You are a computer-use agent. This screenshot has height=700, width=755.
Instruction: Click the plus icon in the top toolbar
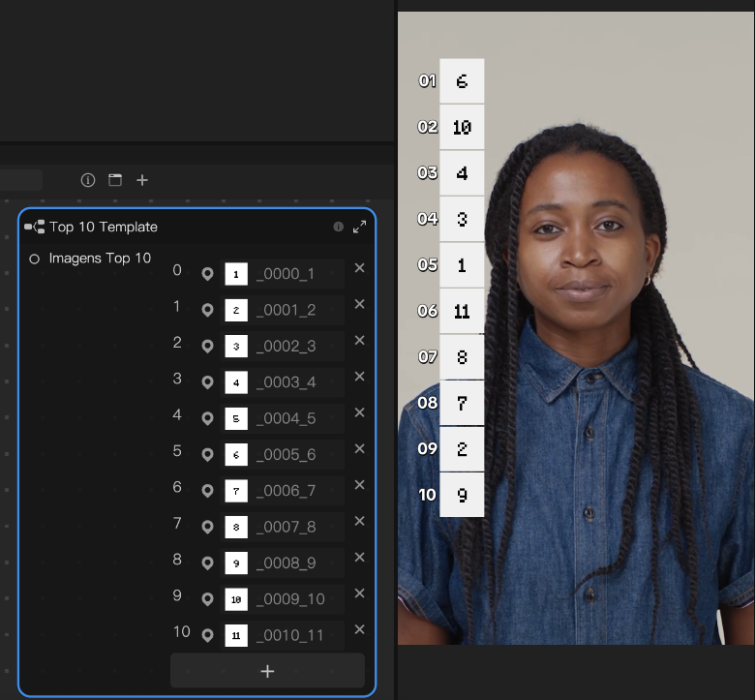(x=142, y=180)
